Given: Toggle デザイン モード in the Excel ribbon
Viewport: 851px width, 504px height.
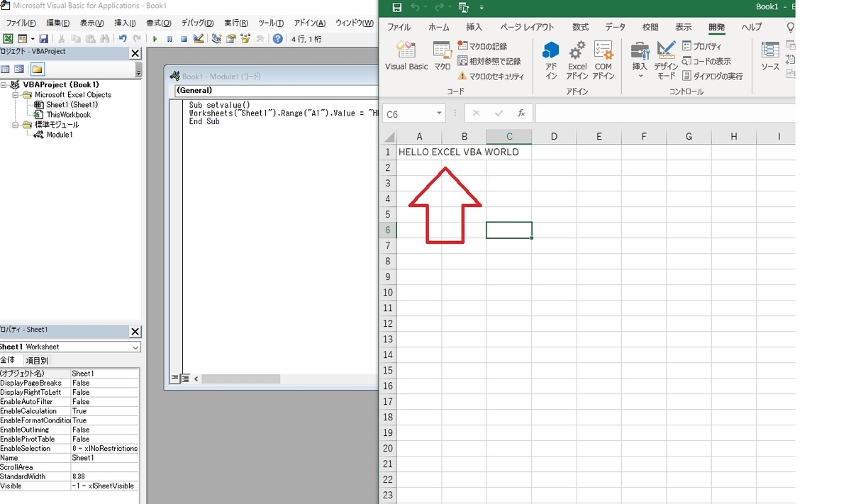Looking at the screenshot, I should point(666,60).
